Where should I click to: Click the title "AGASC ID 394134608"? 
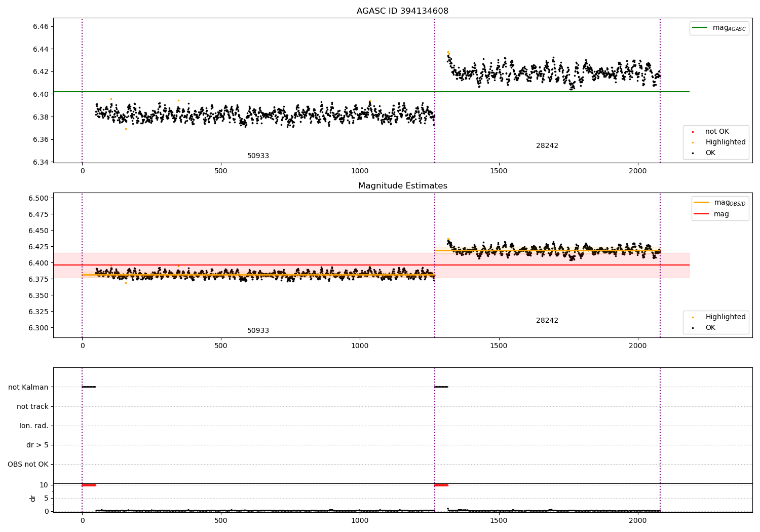(x=402, y=11)
